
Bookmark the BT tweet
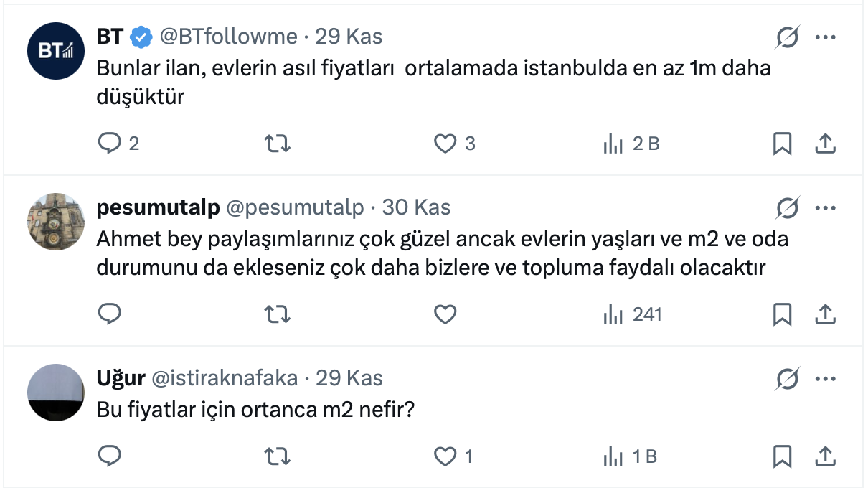[x=782, y=144]
